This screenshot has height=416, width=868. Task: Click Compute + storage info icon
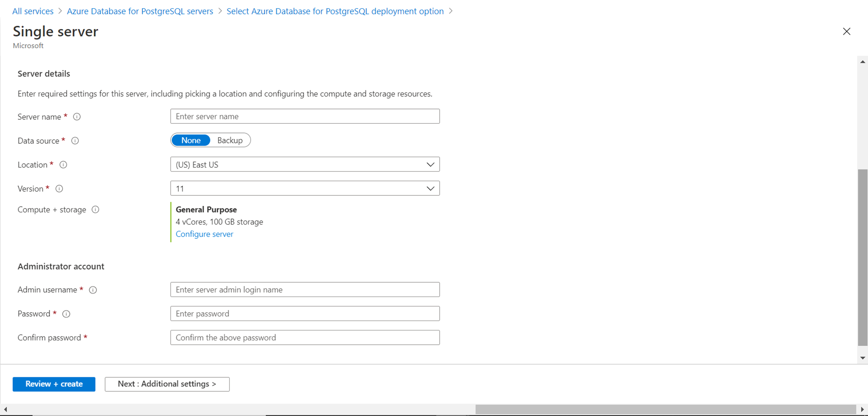click(95, 210)
